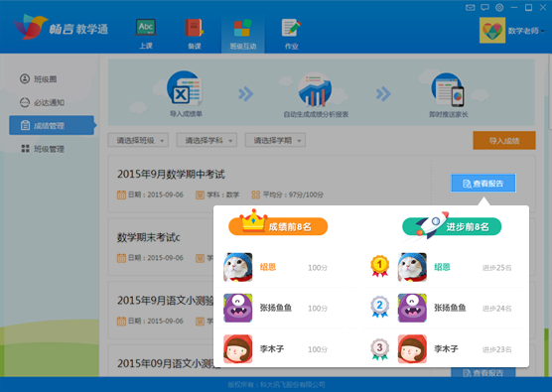The width and height of the screenshot is (552, 392).
Task: Open the 上课 tab with Abc blackboard icon
Action: coord(146,34)
